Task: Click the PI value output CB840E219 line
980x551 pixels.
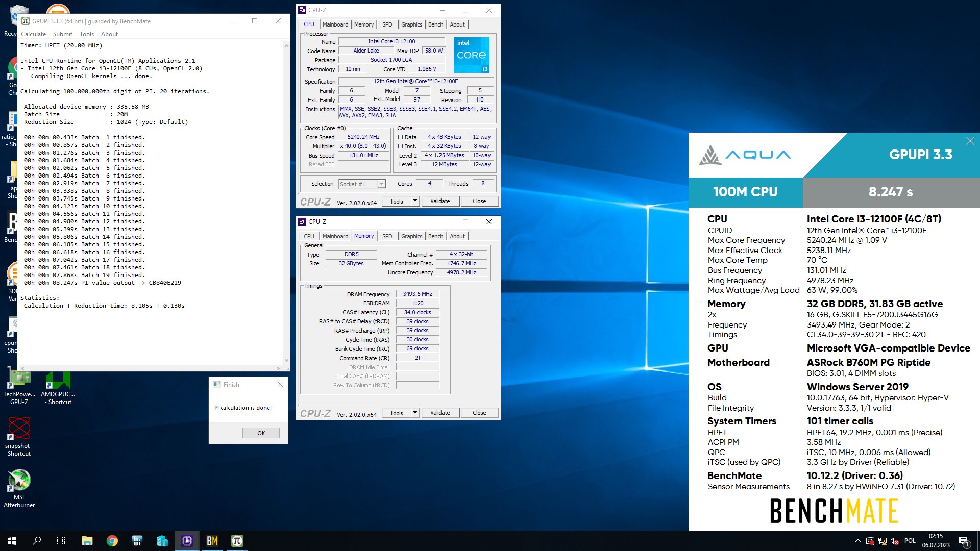Action: [x=102, y=283]
